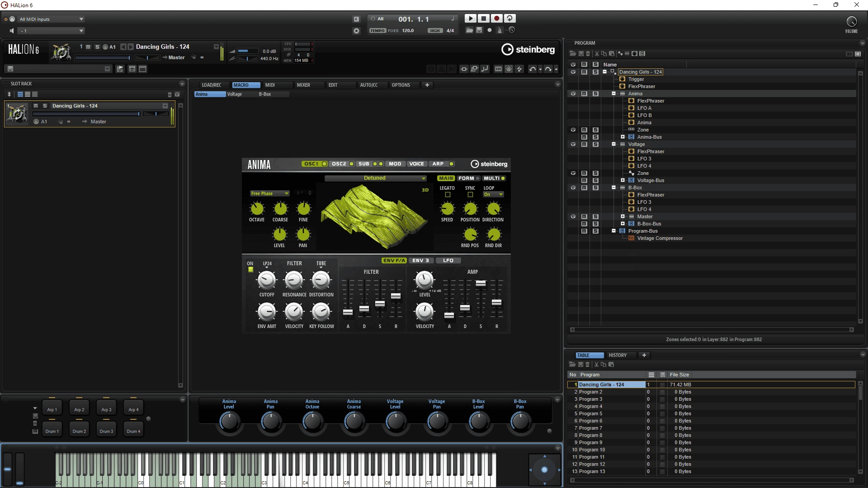Solo the Voltage layer row
Screen dimensions: 868x488
[x=595, y=144]
